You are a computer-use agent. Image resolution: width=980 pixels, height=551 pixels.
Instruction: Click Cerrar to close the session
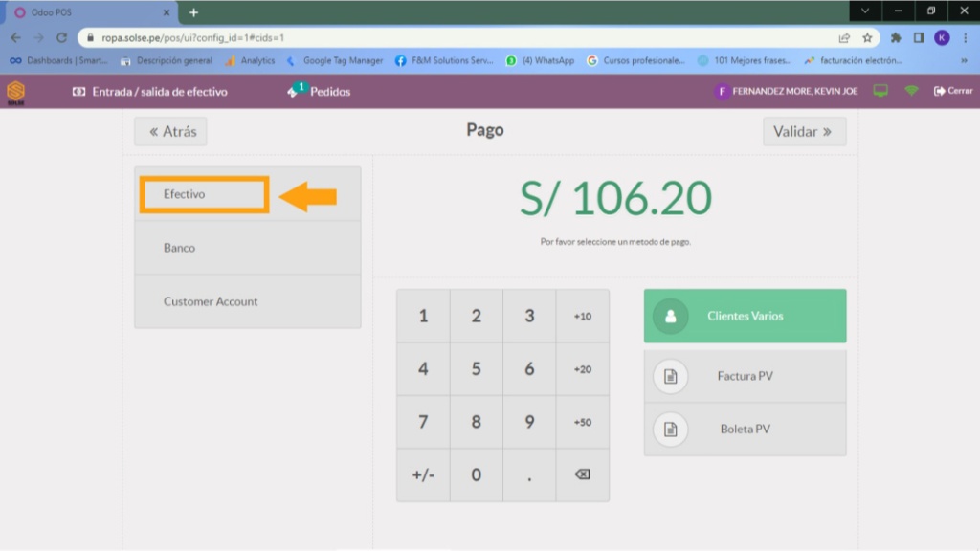[x=953, y=91]
